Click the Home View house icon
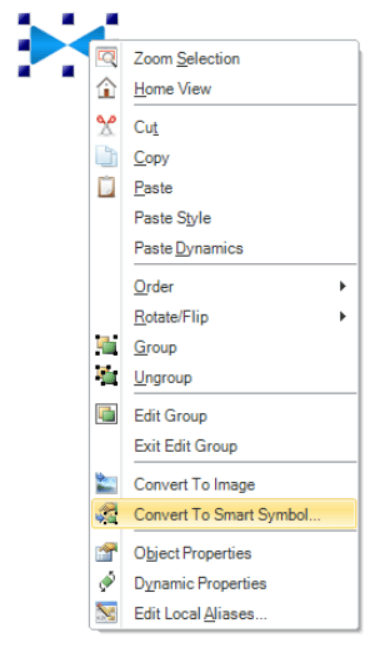This screenshot has width=382, height=650. click(x=106, y=88)
